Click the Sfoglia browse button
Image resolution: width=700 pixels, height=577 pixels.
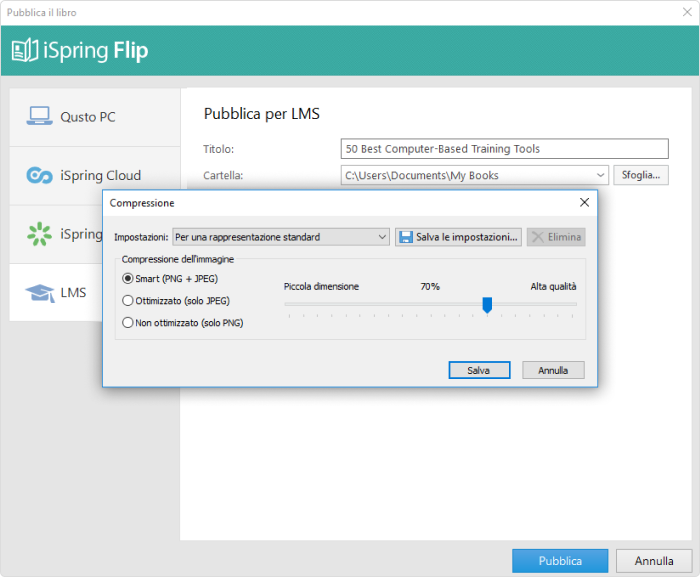(641, 175)
